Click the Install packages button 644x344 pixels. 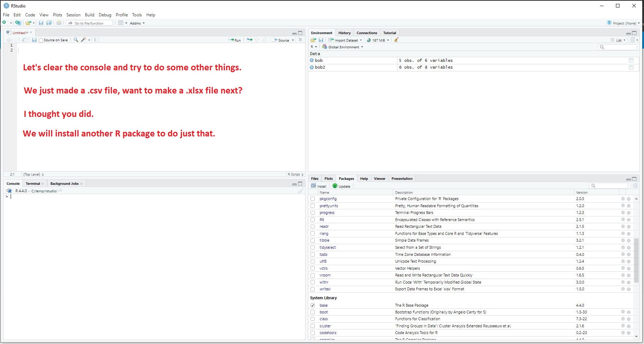pos(319,186)
